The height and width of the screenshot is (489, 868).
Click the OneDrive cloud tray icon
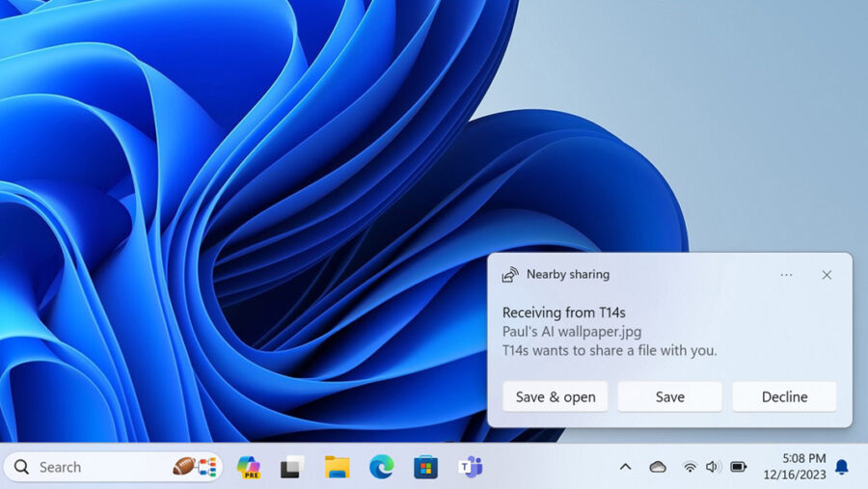(658, 467)
